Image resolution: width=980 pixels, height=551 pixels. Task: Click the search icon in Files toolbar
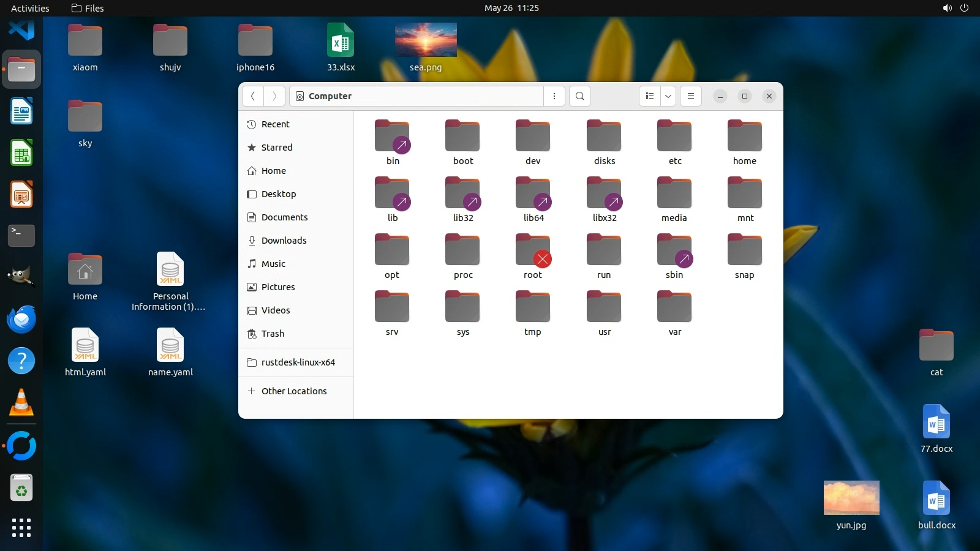tap(579, 96)
